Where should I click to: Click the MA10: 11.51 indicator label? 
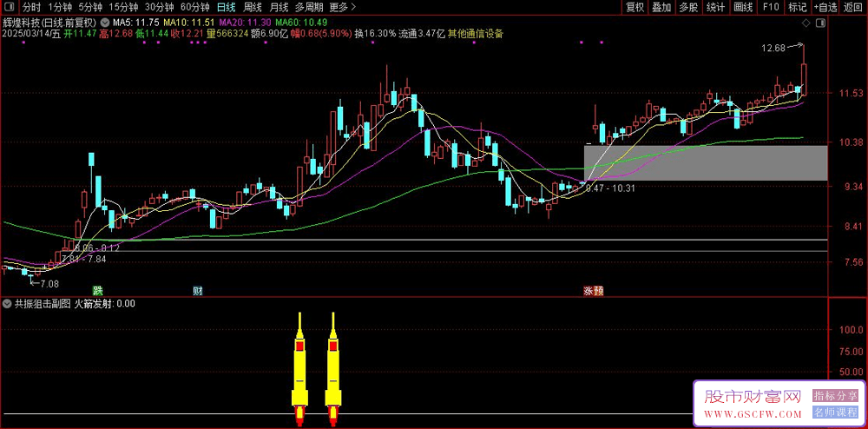pyautogui.click(x=189, y=23)
